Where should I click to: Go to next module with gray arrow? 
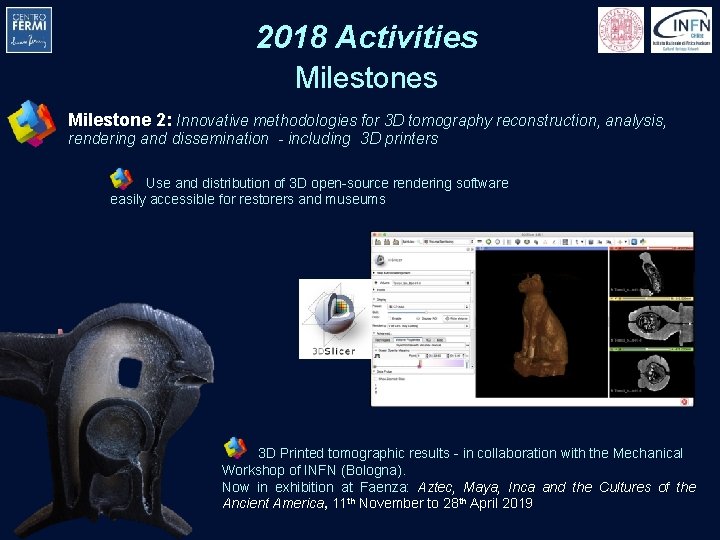pyautogui.click(x=498, y=242)
